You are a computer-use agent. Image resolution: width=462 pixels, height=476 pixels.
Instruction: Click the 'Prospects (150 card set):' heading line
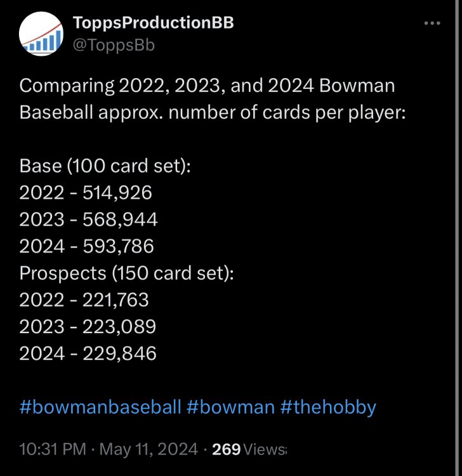click(x=126, y=273)
